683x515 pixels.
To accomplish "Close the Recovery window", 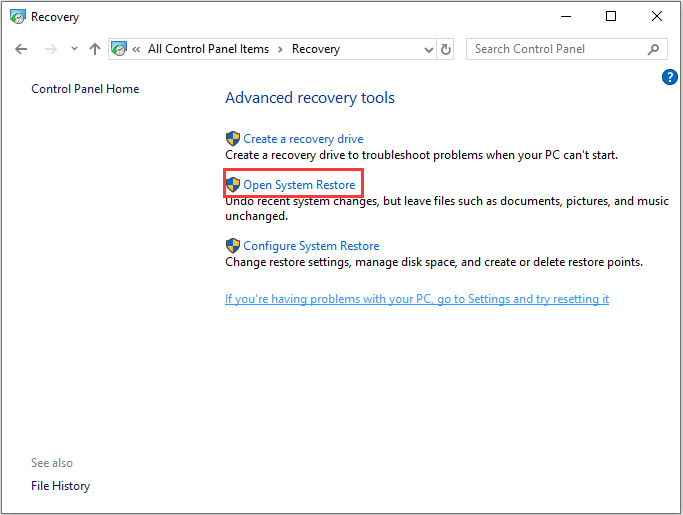I will click(657, 17).
